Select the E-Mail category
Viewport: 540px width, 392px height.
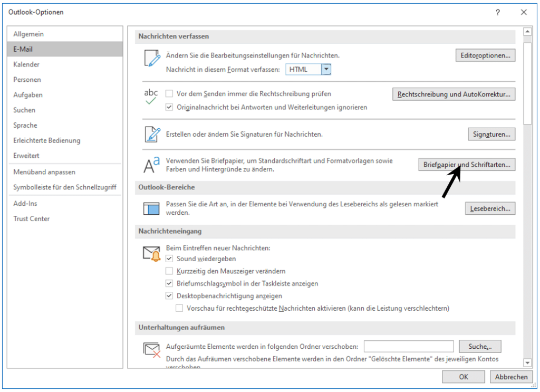pyautogui.click(x=65, y=49)
